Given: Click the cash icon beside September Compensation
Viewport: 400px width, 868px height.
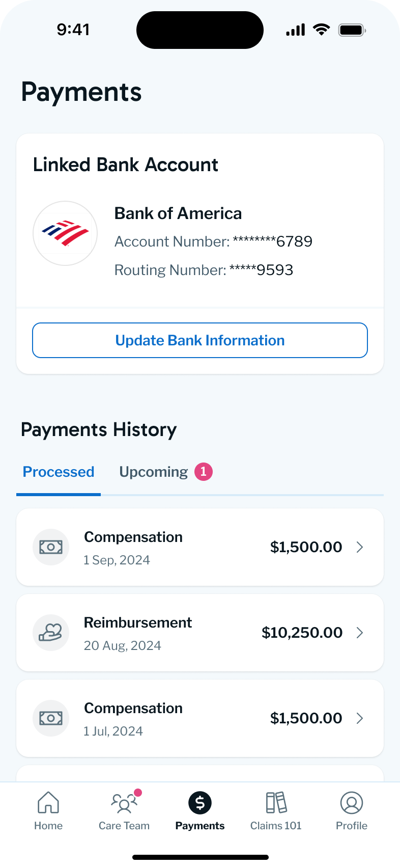Looking at the screenshot, I should click(x=51, y=547).
